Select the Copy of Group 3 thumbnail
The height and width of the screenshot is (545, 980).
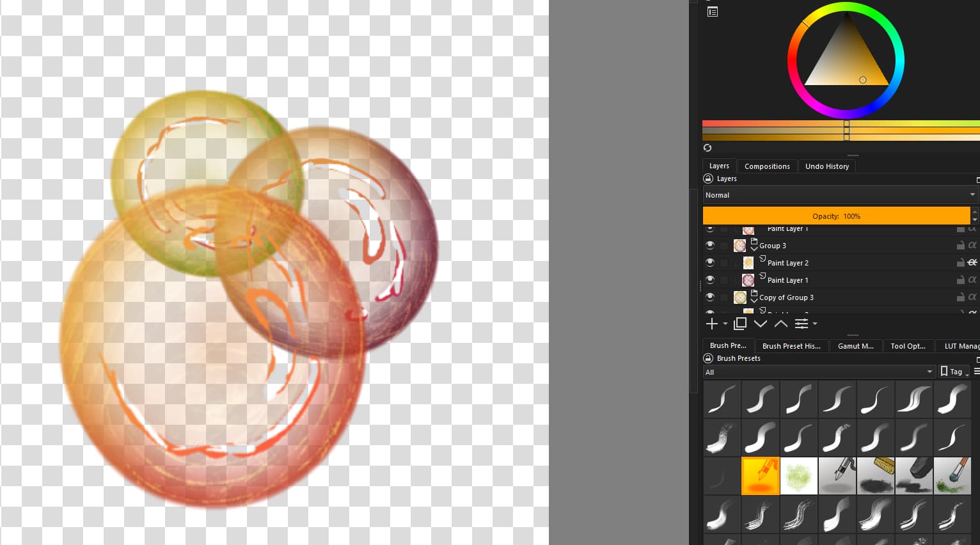[x=740, y=297]
